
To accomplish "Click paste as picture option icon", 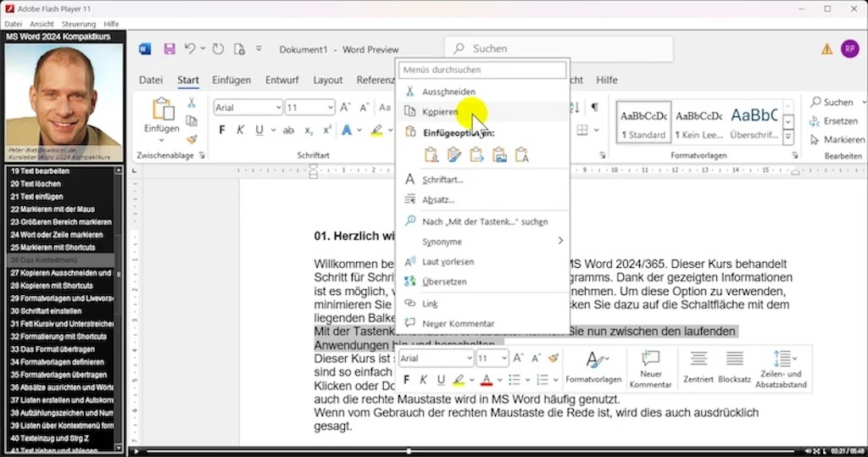I will pos(499,155).
